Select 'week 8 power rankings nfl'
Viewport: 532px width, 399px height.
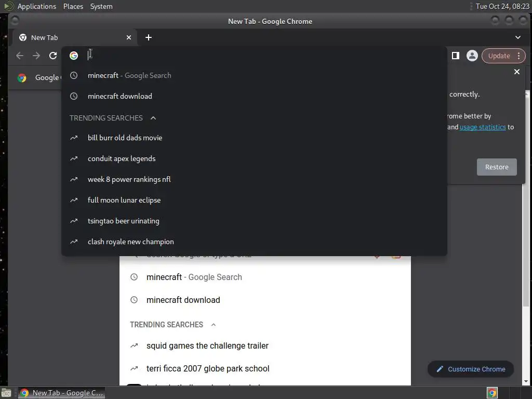254,179
